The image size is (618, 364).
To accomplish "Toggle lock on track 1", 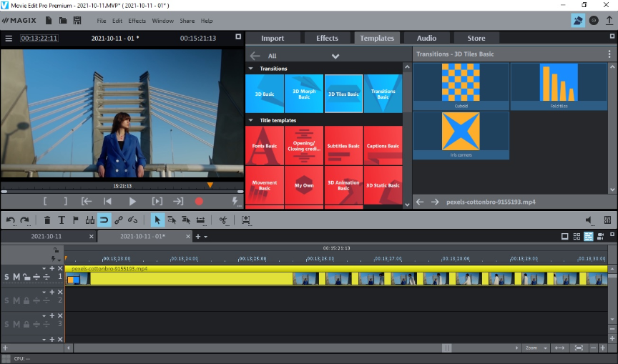I will tap(26, 277).
